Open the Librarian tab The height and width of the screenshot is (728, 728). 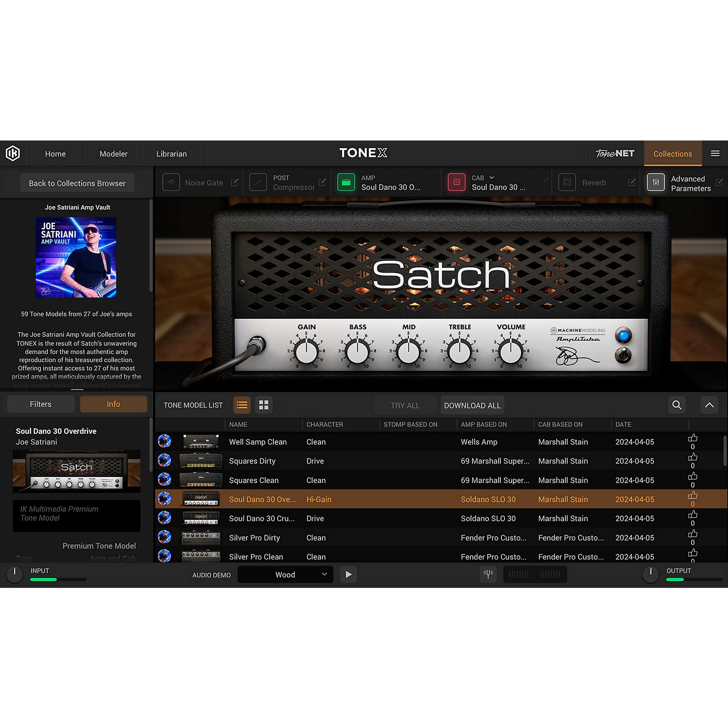(x=171, y=154)
